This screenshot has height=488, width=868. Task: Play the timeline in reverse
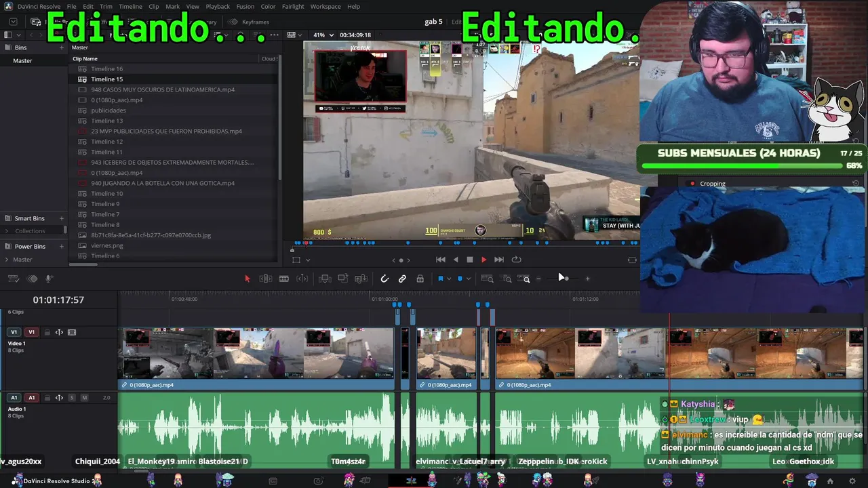(x=456, y=260)
